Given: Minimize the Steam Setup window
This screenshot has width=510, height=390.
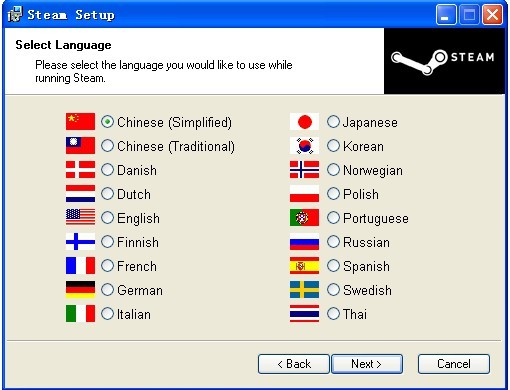Looking at the screenshot, I should pos(446,15).
